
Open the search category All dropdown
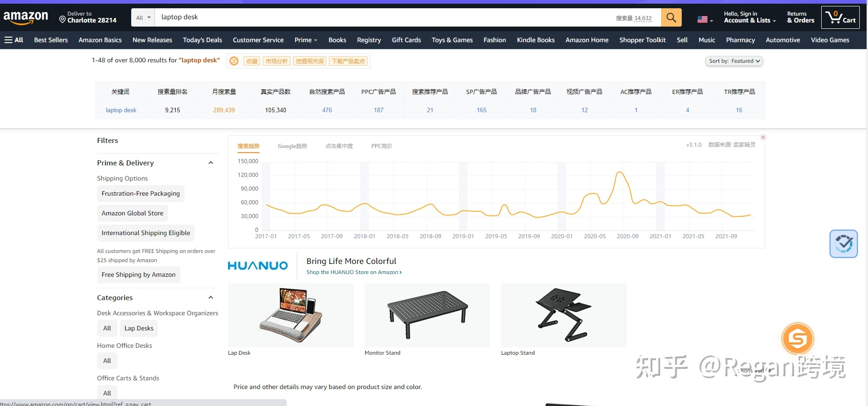coord(143,17)
